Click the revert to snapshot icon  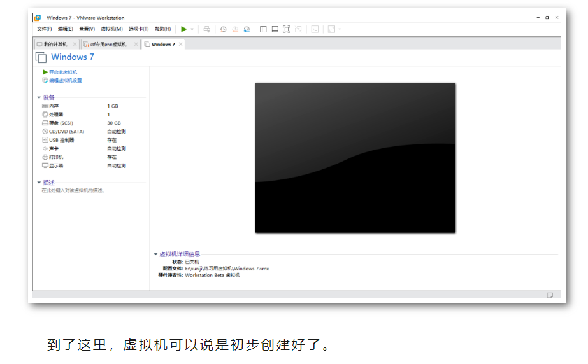(235, 29)
